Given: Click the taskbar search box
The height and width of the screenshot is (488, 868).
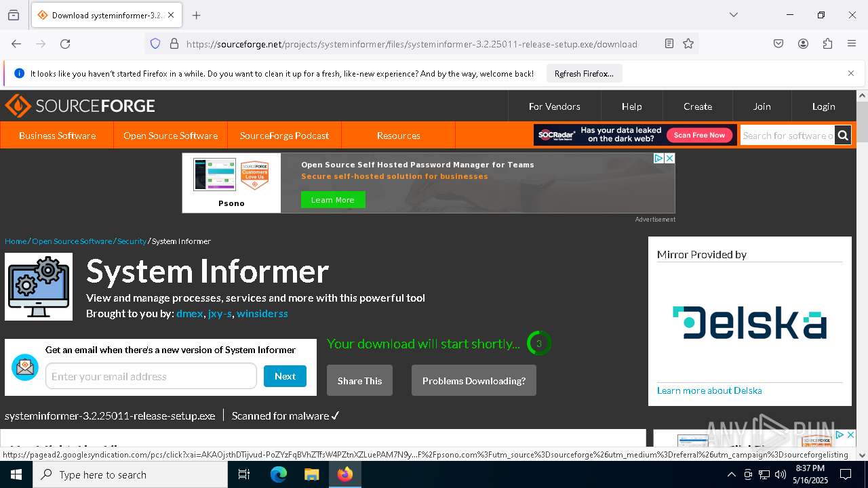Looking at the screenshot, I should tap(130, 474).
